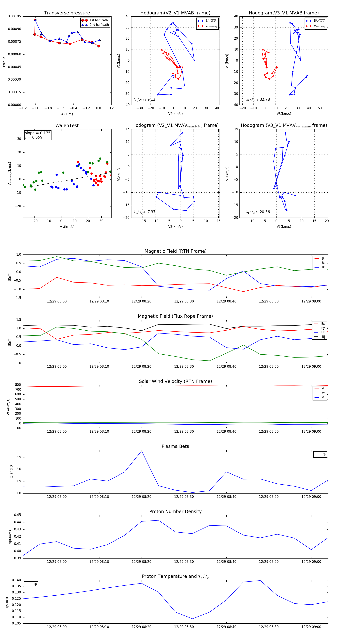The width and height of the screenshot is (351, 644).
Task: Select the "|B|" legend entry
Action: click(x=320, y=337)
